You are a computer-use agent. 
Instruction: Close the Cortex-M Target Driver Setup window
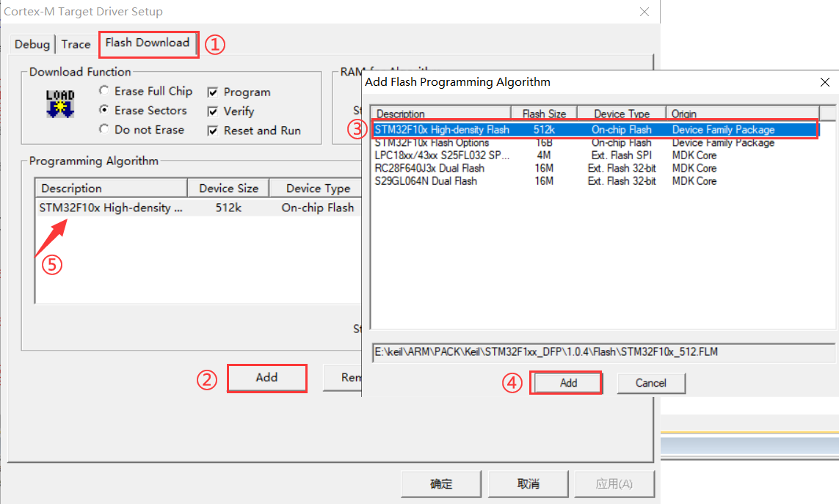point(644,12)
